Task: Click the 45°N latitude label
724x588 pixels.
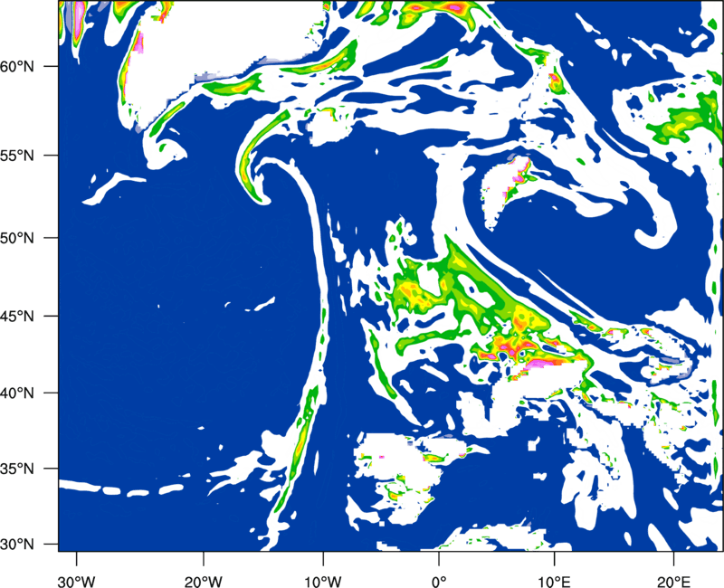Action: pyautogui.click(x=17, y=316)
